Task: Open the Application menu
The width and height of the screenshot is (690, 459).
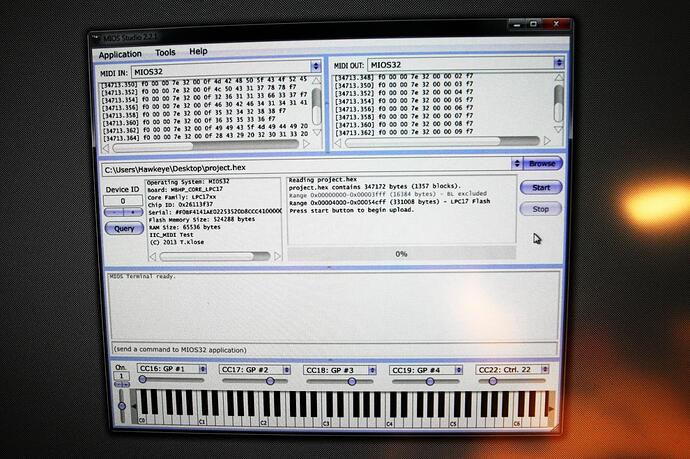Action: point(120,52)
